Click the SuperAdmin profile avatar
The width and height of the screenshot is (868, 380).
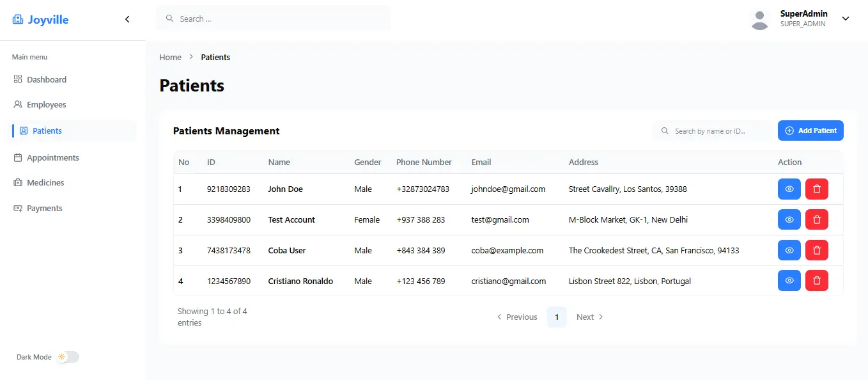[759, 19]
